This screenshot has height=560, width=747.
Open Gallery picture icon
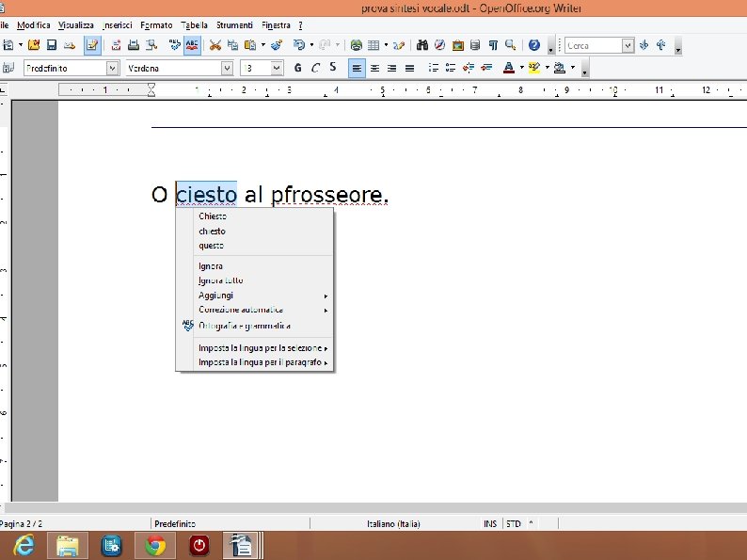point(458,45)
